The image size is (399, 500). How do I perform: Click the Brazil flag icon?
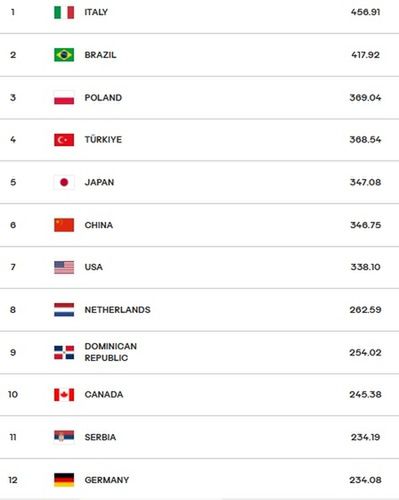pyautogui.click(x=64, y=55)
